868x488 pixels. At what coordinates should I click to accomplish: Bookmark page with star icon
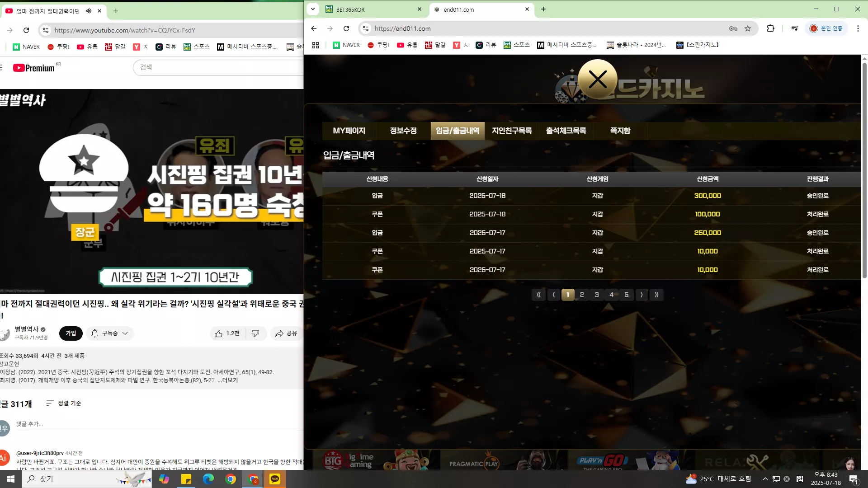tap(748, 28)
